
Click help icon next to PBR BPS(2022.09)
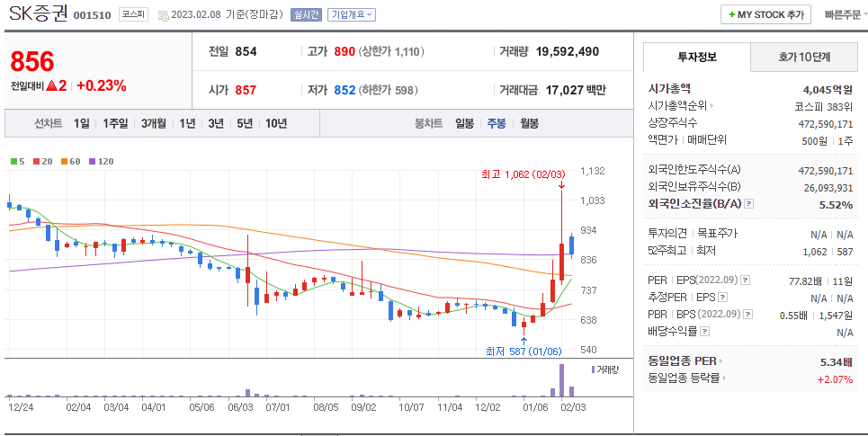pyautogui.click(x=747, y=315)
